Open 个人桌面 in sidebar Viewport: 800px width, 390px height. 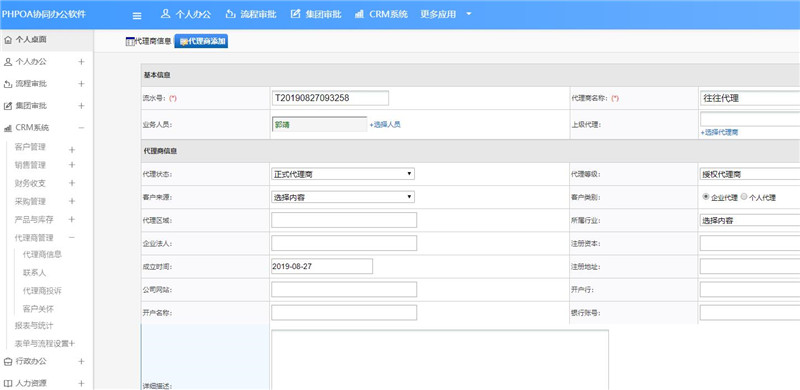click(x=31, y=39)
